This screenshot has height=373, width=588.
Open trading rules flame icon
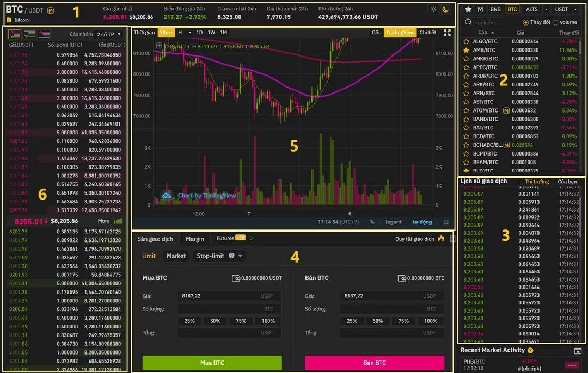441,239
